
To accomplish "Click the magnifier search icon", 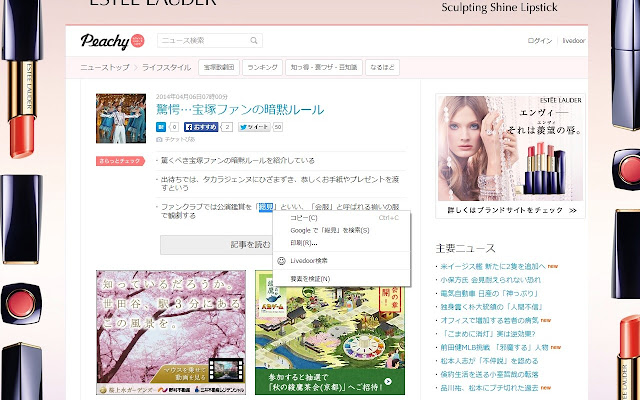I will pos(254,40).
